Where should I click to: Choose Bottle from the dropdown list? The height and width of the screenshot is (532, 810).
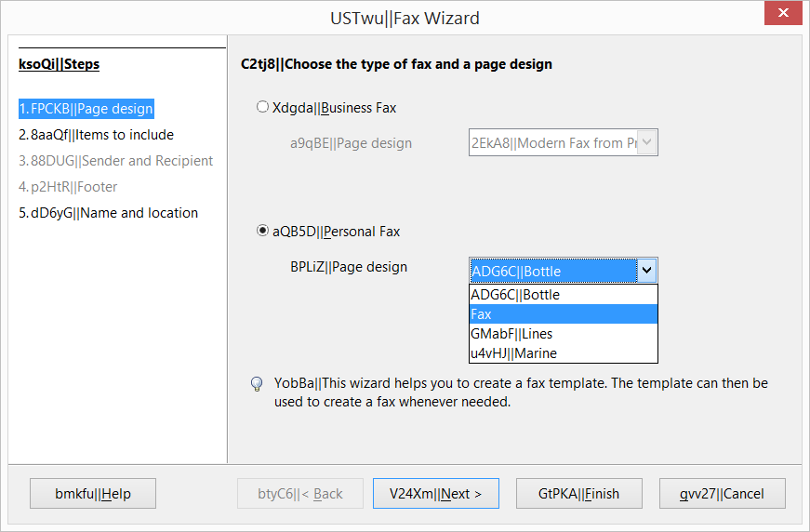(x=563, y=295)
